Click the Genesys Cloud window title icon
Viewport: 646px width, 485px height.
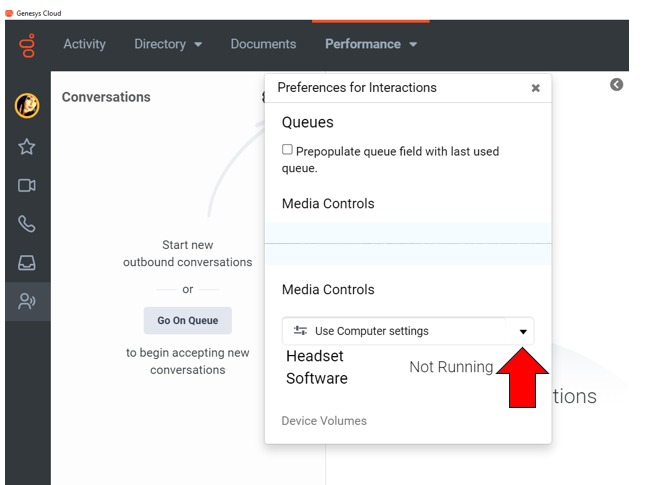pos(9,13)
